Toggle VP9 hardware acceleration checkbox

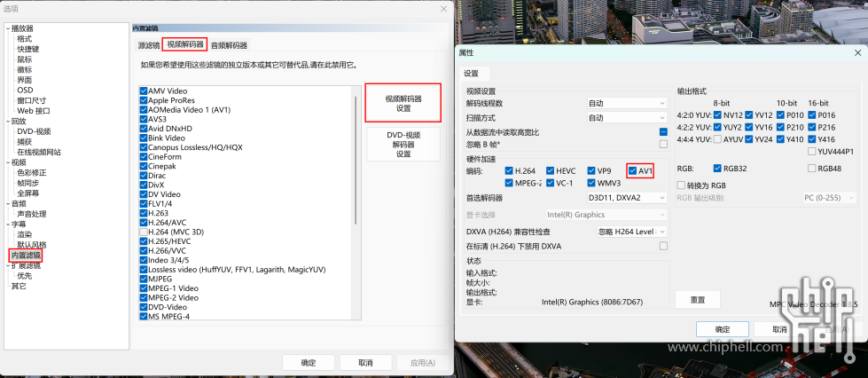591,170
